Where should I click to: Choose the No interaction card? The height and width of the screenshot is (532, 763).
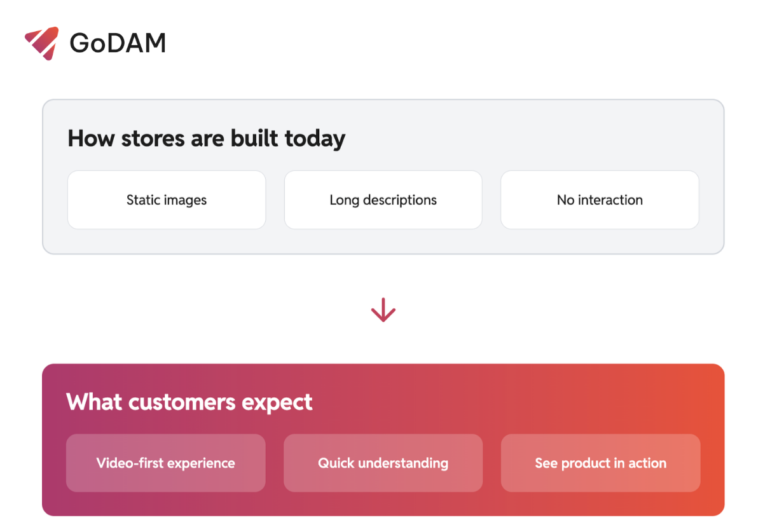(x=600, y=200)
